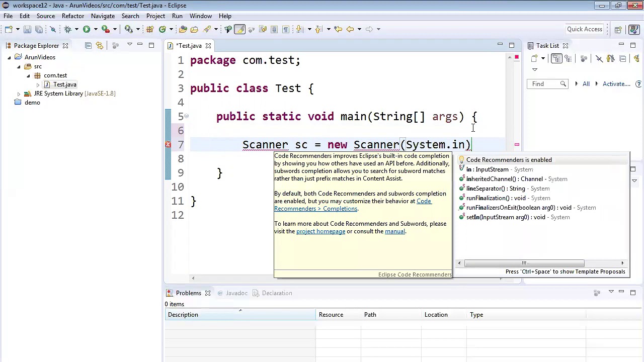Switch to the Declaration tab
The image size is (644, 362).
272,293
